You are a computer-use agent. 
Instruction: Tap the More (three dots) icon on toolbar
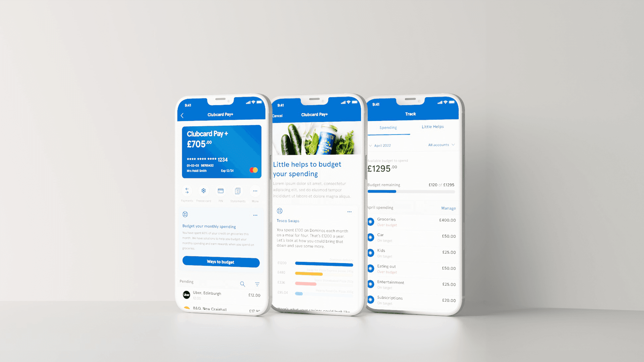(x=255, y=191)
